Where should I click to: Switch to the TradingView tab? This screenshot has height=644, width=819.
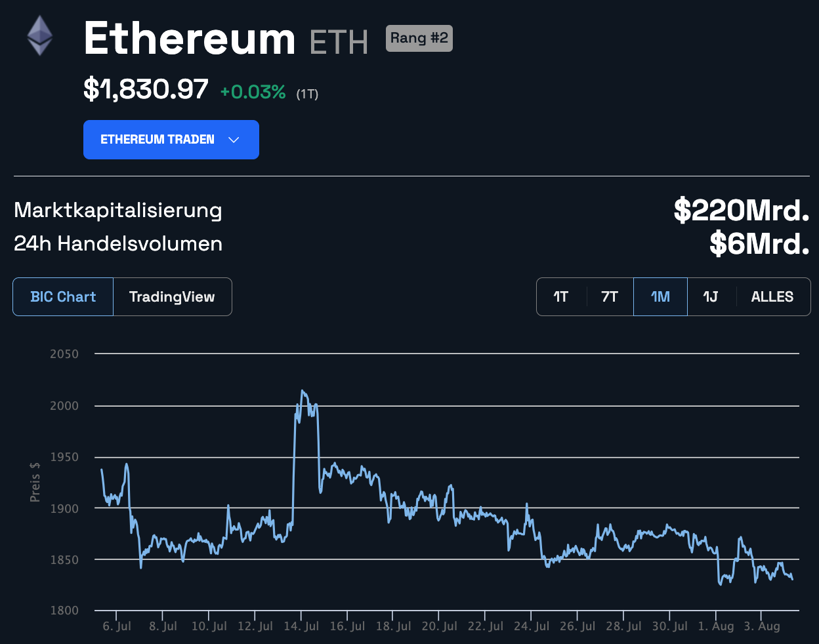tap(172, 297)
